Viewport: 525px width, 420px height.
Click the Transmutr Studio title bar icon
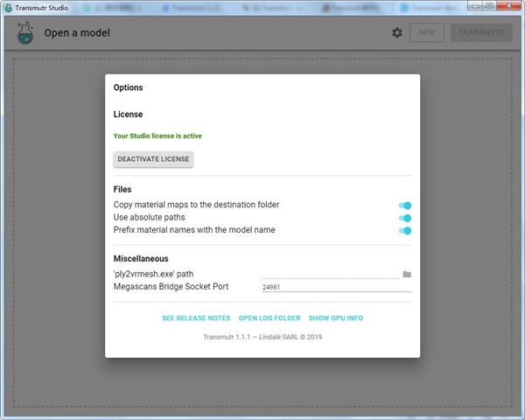pos(8,7)
